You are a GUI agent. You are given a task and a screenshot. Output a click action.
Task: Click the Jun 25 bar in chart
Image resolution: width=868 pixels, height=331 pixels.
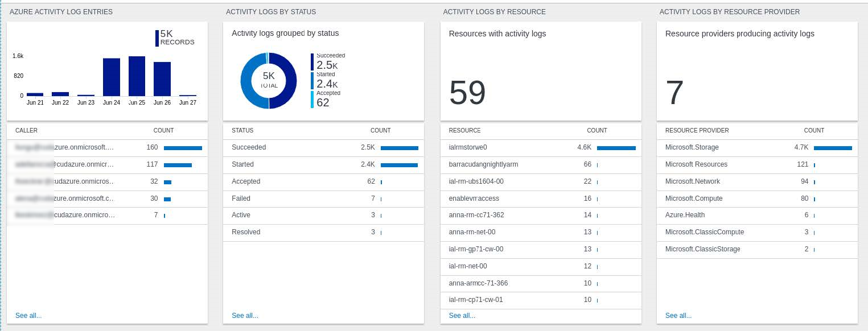[137, 76]
